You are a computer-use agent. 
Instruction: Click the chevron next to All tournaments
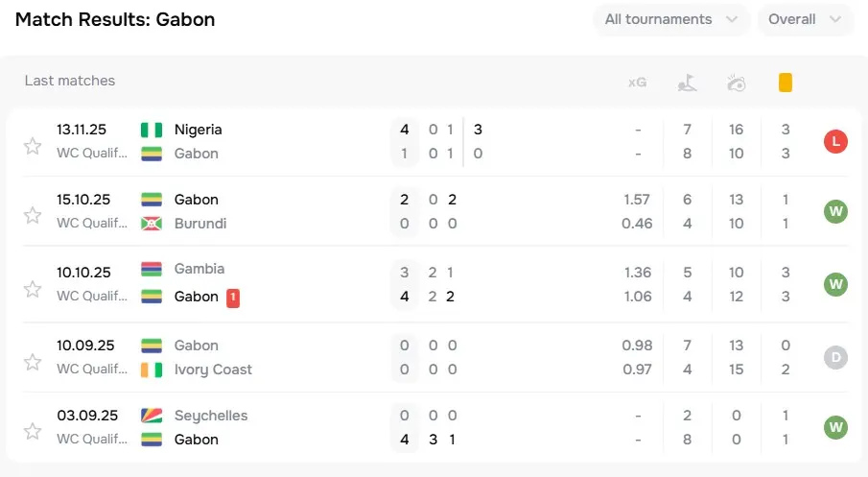tap(731, 19)
